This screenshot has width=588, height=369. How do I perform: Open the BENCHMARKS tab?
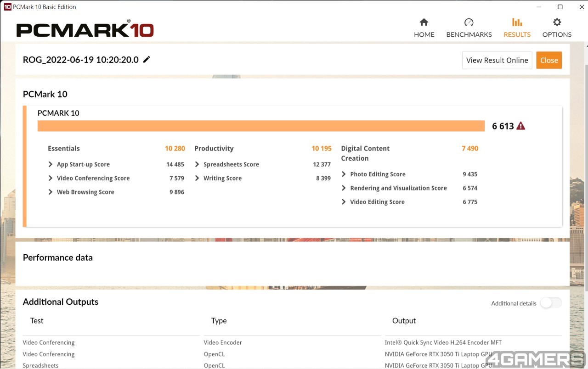(469, 28)
